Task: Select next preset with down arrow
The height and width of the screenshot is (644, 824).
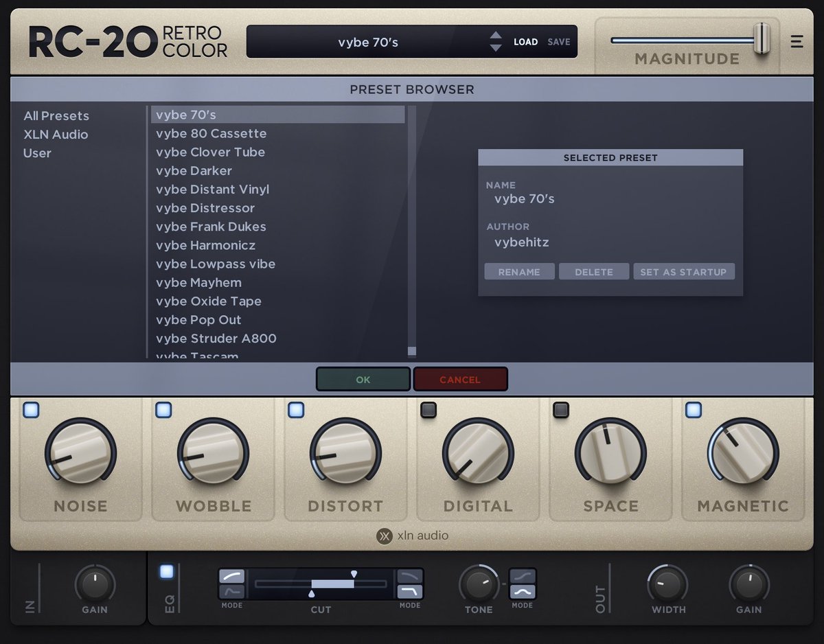Action: pyautogui.click(x=496, y=48)
